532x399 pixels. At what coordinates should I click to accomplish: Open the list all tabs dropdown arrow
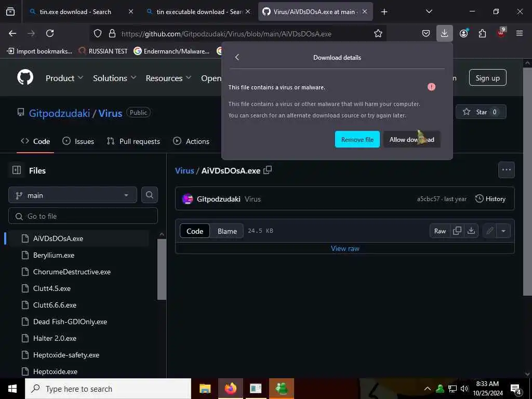pyautogui.click(x=429, y=11)
